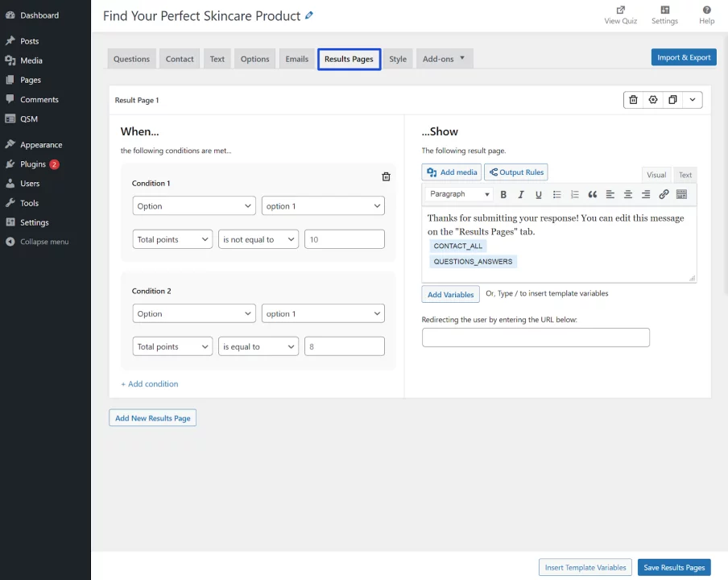728x580 pixels.
Task: Underline text in editor
Action: click(x=539, y=195)
